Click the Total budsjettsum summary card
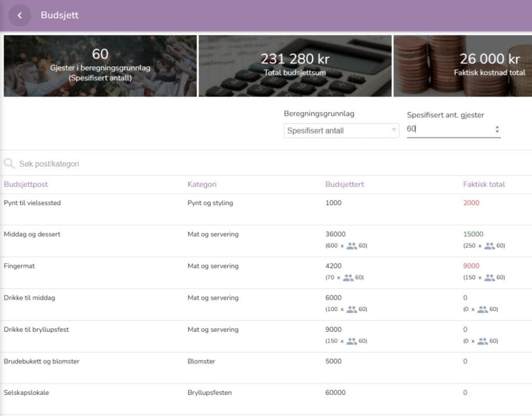The width and height of the screenshot is (532, 416). [295, 66]
